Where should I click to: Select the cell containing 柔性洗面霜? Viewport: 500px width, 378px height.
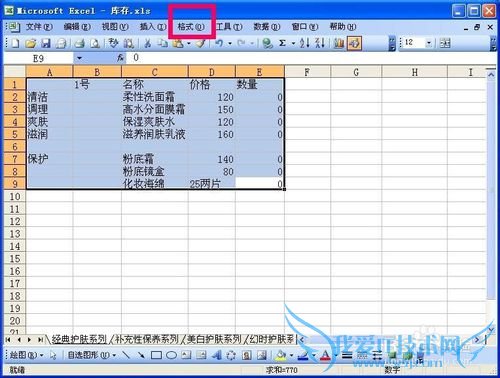pos(155,97)
